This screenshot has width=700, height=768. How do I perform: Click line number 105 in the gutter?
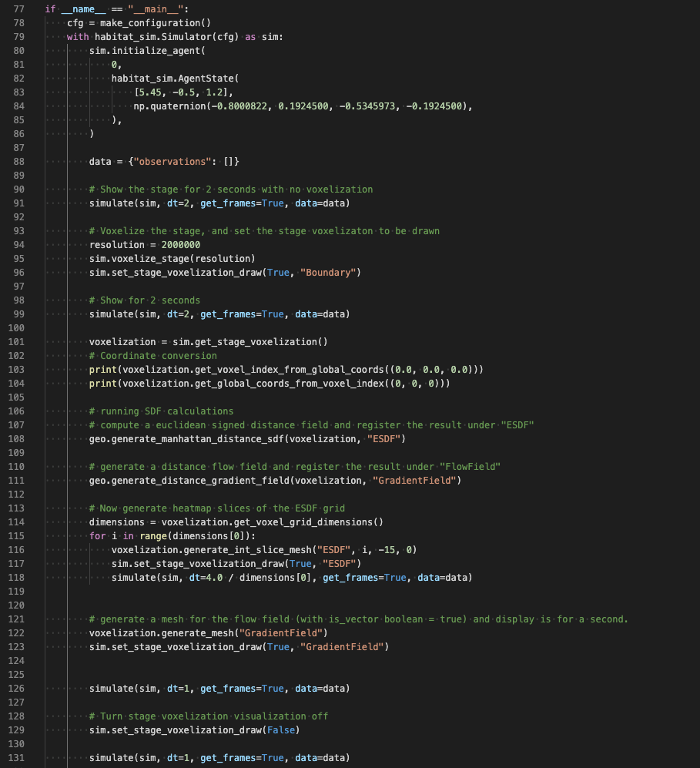click(16, 397)
